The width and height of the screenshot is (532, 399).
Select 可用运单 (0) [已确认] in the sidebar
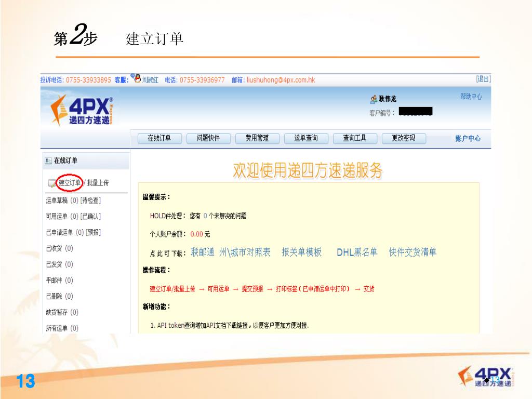[x=73, y=217]
